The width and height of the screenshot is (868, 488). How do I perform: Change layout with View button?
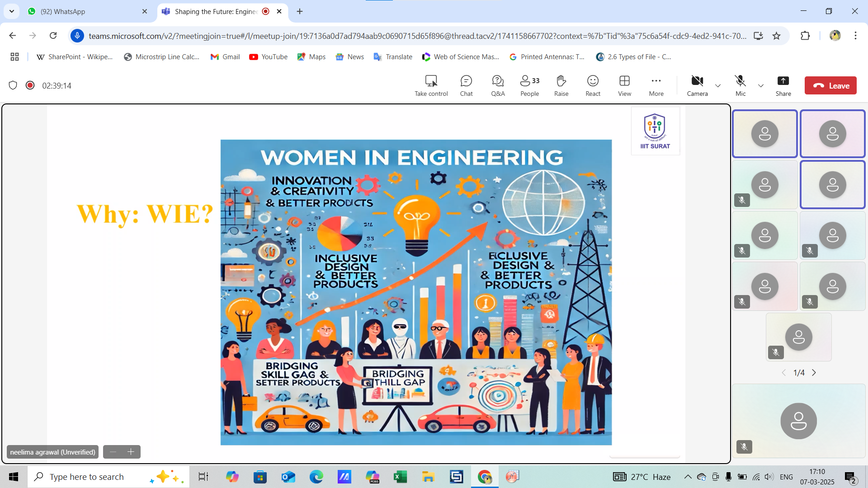click(x=624, y=85)
